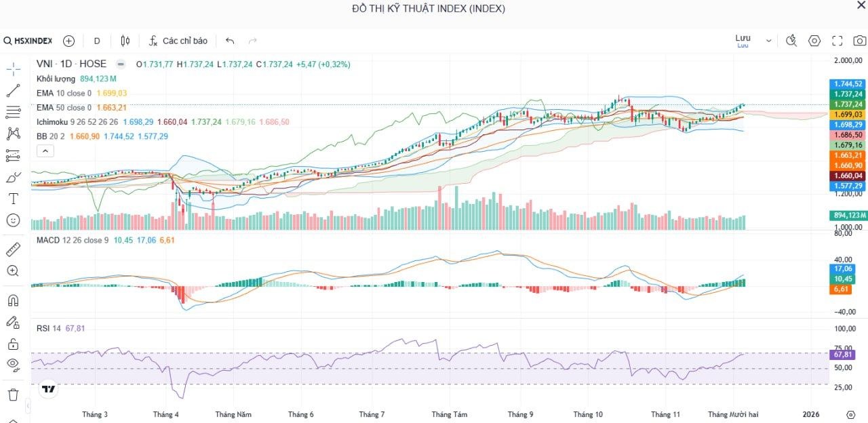Open the D interval selector
This screenshot has width=868, height=423.
[x=96, y=41]
